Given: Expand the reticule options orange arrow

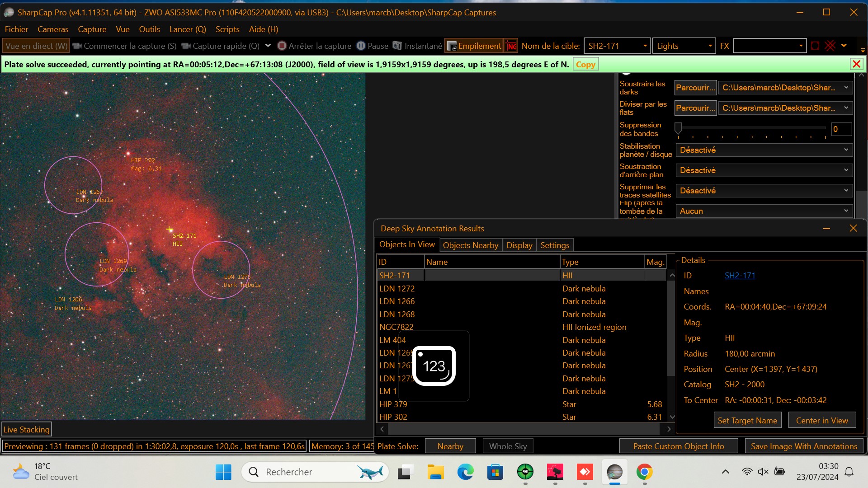Looking at the screenshot, I should point(844,46).
